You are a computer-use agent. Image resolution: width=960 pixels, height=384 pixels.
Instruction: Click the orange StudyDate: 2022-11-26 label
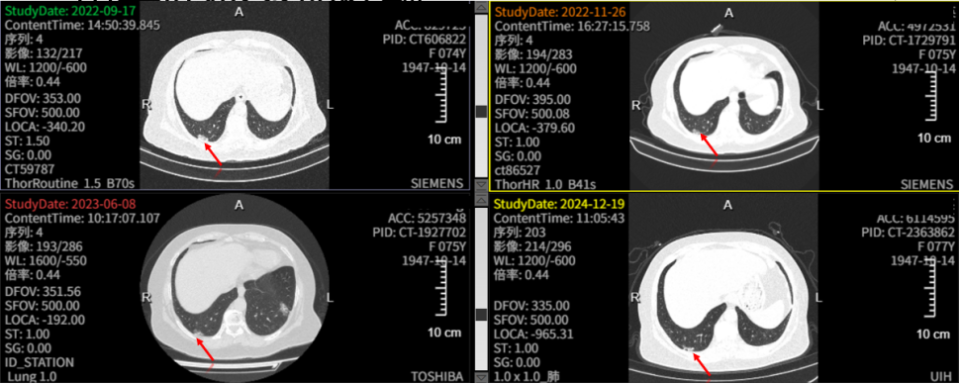coord(560,12)
